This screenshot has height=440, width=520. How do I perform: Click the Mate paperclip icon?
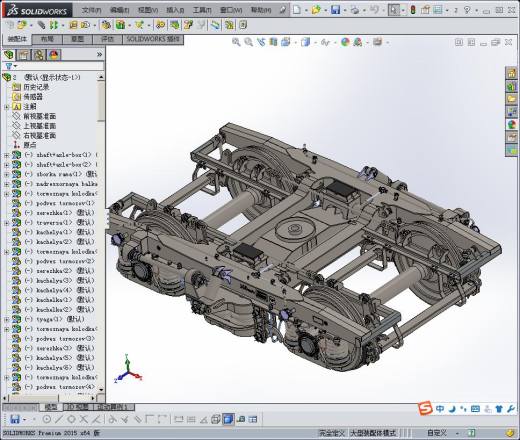pyautogui.click(x=41, y=25)
